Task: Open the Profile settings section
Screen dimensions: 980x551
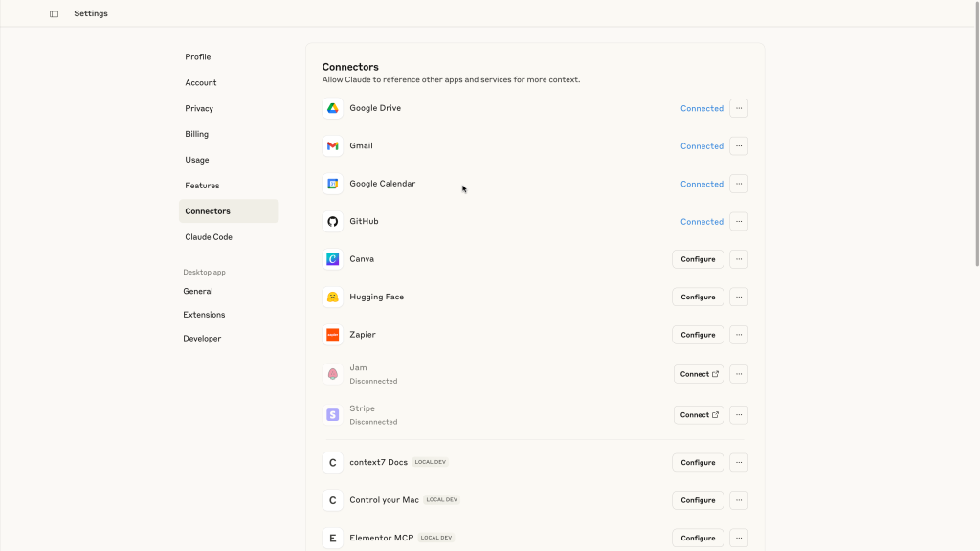Action: pos(229,56)
